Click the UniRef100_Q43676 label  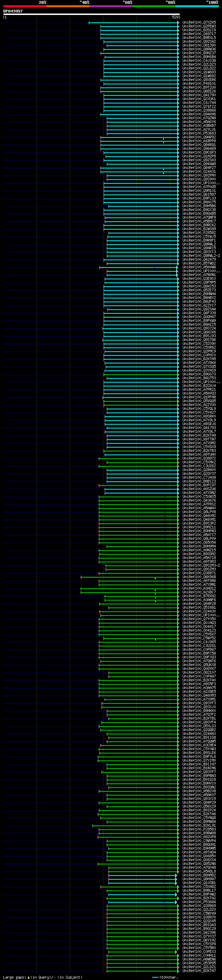coord(199,501)
